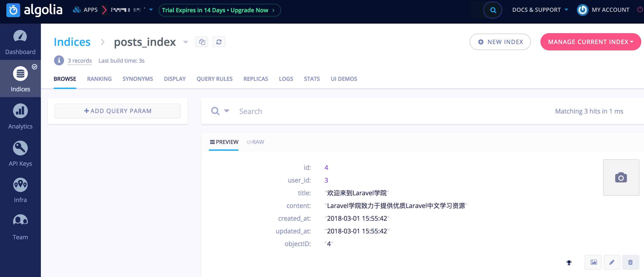Click the power logout icon
Viewport: 644px width, 277px height.
tap(640, 10)
